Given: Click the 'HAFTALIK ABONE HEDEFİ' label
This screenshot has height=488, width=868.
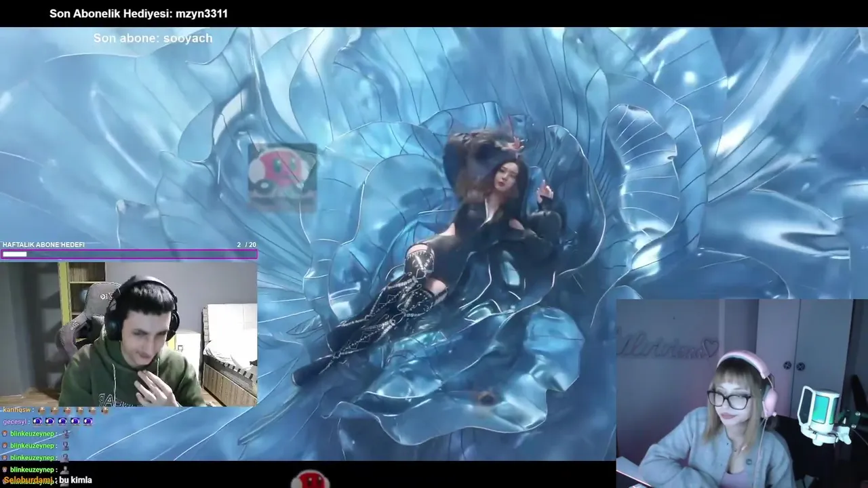Looking at the screenshot, I should point(43,245).
